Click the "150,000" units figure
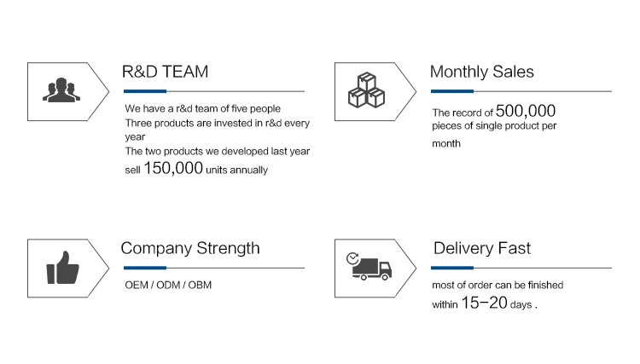 [173, 168]
